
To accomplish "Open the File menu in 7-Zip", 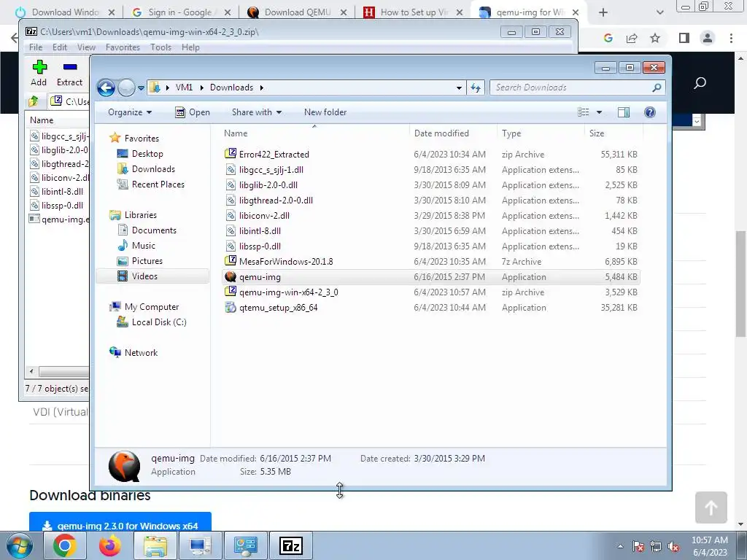I will [36, 47].
